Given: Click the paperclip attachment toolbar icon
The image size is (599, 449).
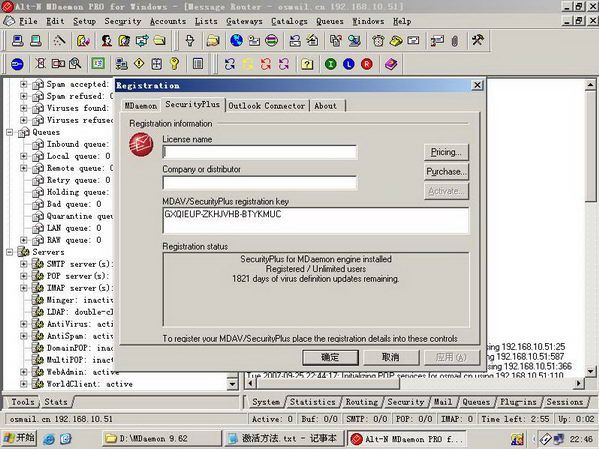Looking at the screenshot, I should click(x=455, y=41).
